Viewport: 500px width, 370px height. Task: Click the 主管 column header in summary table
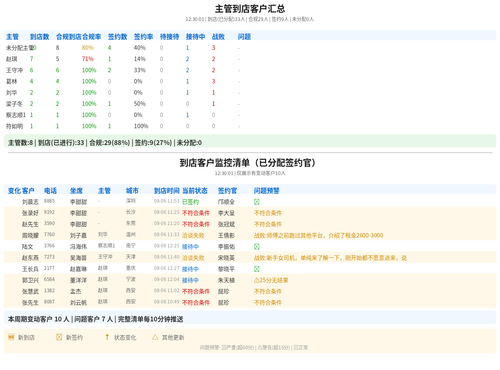[13, 37]
